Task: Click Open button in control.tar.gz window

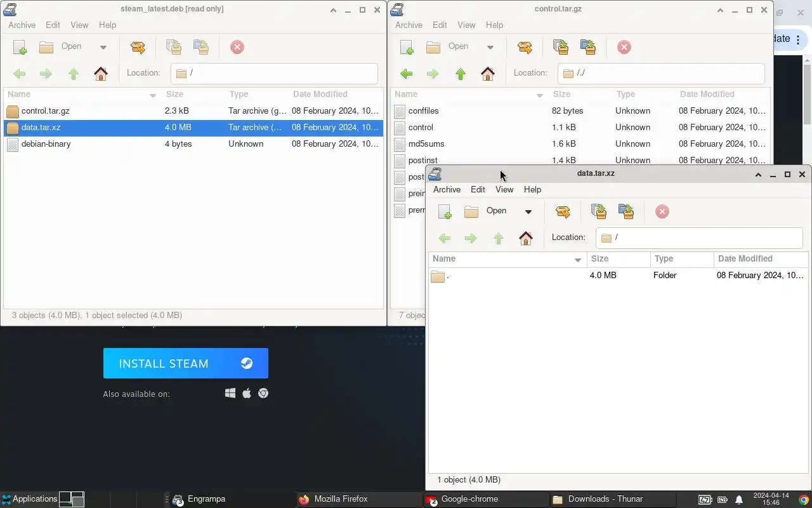Action: 448,46
